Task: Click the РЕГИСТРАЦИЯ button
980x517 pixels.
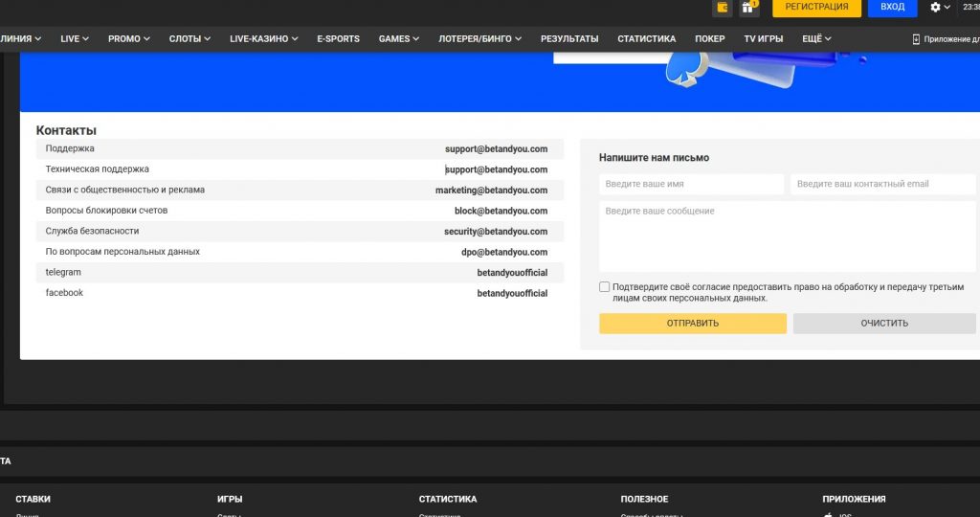Action: (816, 8)
